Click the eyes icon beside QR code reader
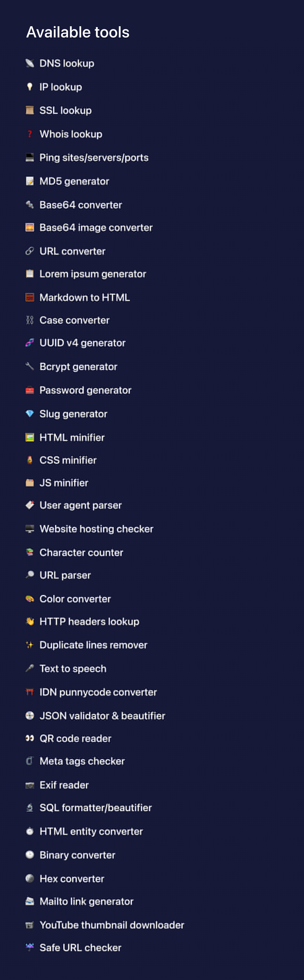This screenshot has width=304, height=980. pyautogui.click(x=30, y=738)
